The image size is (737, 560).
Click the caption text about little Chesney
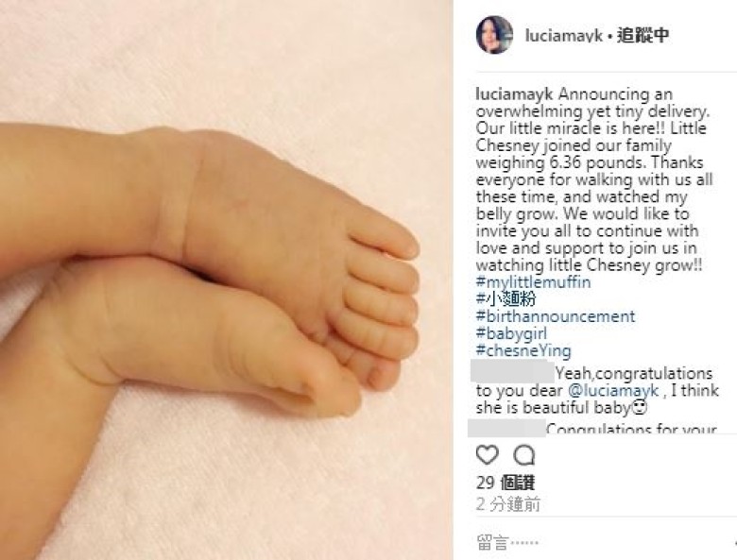(x=593, y=179)
